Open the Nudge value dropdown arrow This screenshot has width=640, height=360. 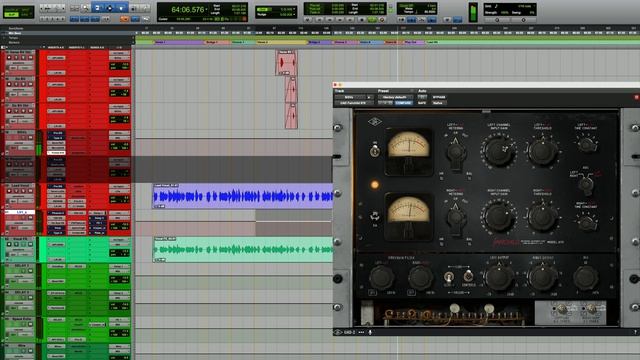pos(294,14)
